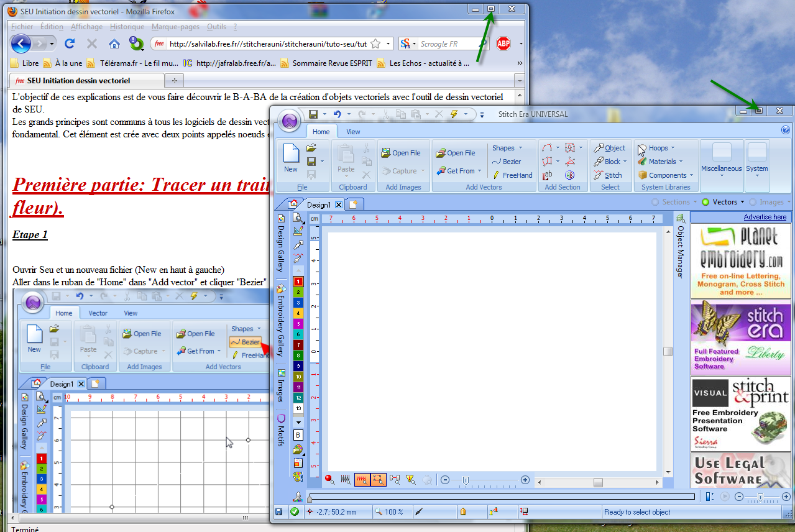Select the Bezier vector tool
The width and height of the screenshot is (795, 532).
coord(507,162)
